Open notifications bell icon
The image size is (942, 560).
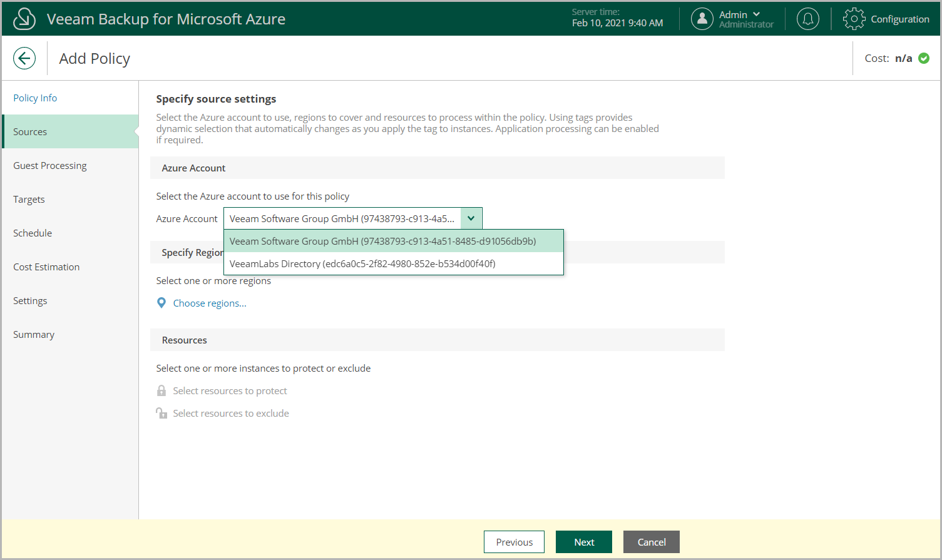808,19
